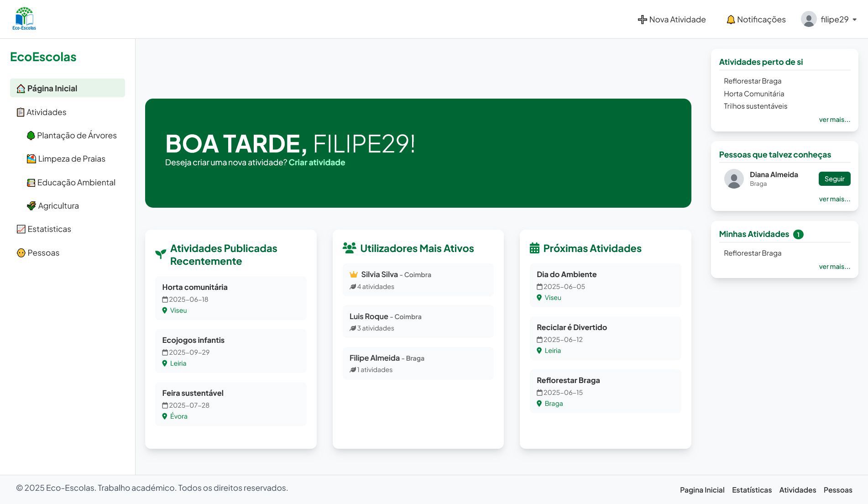Expand the filipe29 user dropdown arrow

(854, 20)
